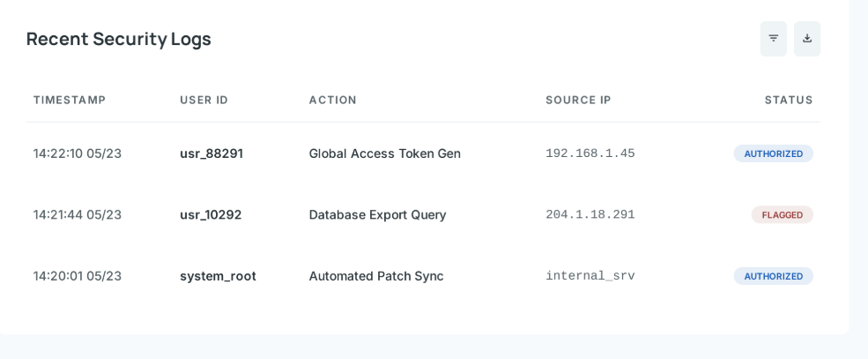Sort by the Timestamp column header
The image size is (868, 359).
(70, 100)
